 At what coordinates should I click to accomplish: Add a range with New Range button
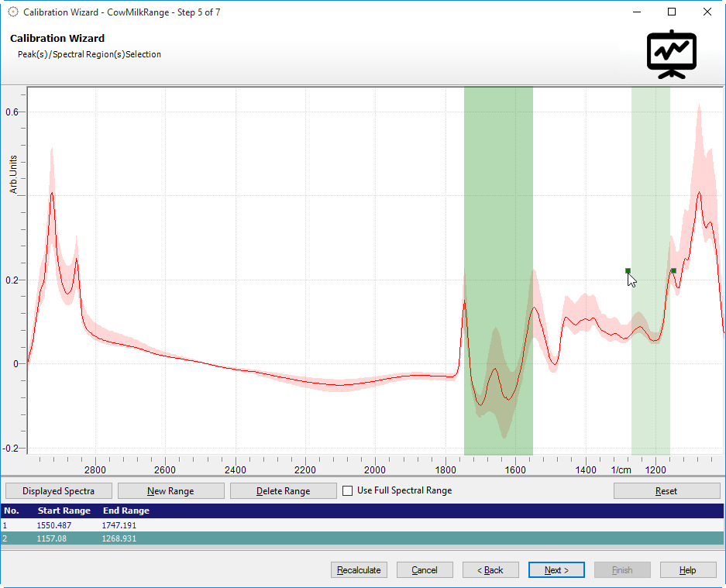click(170, 491)
